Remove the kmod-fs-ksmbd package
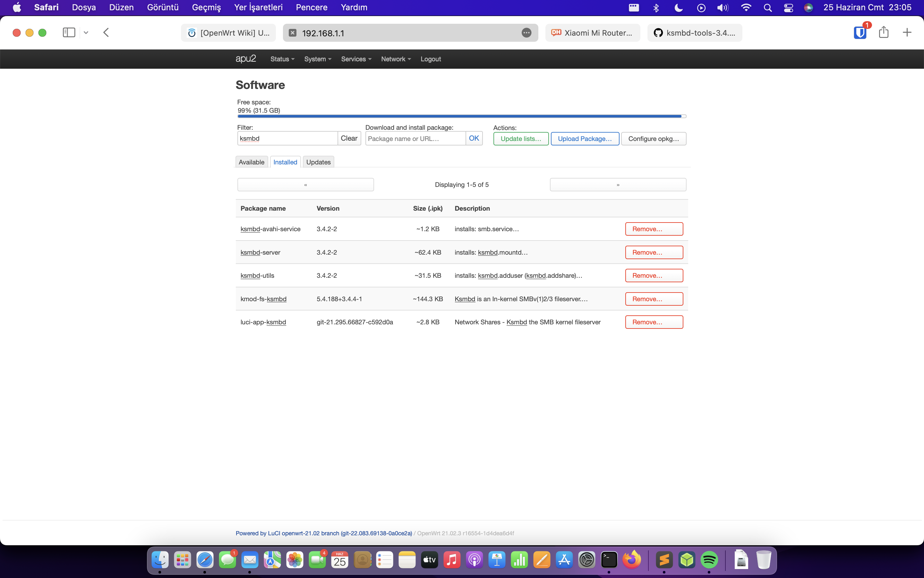The height and width of the screenshot is (578, 924). tap(654, 299)
